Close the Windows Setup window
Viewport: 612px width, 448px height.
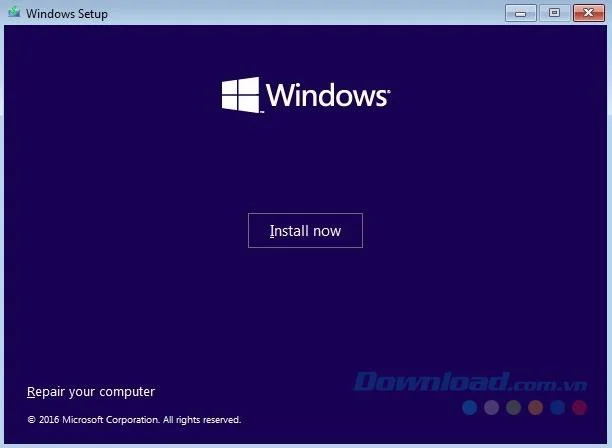pos(589,13)
